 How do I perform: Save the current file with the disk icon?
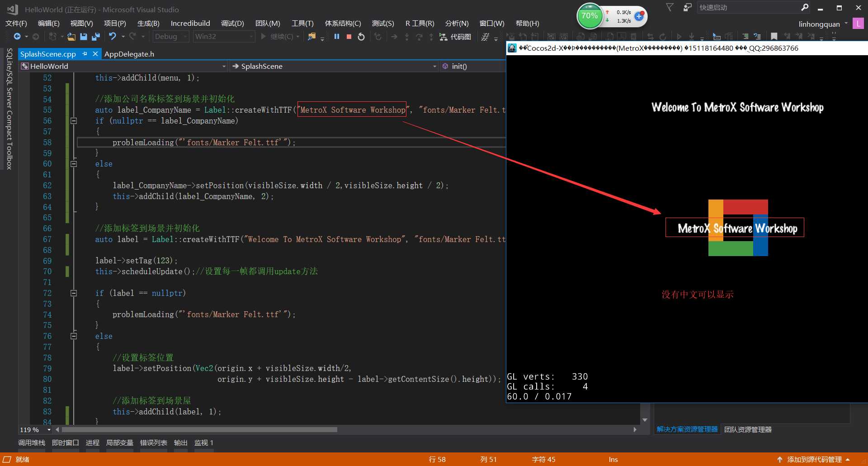coord(84,37)
